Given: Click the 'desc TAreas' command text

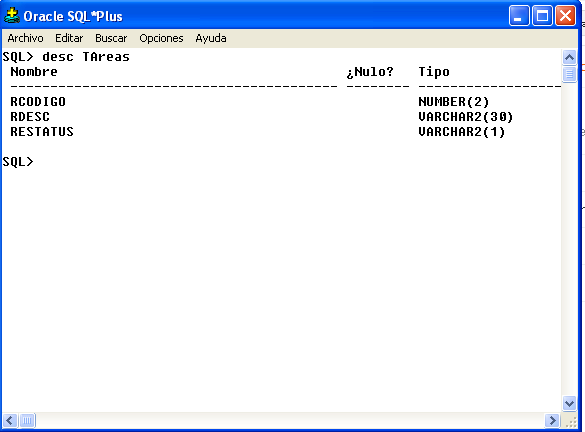Looking at the screenshot, I should [86, 57].
